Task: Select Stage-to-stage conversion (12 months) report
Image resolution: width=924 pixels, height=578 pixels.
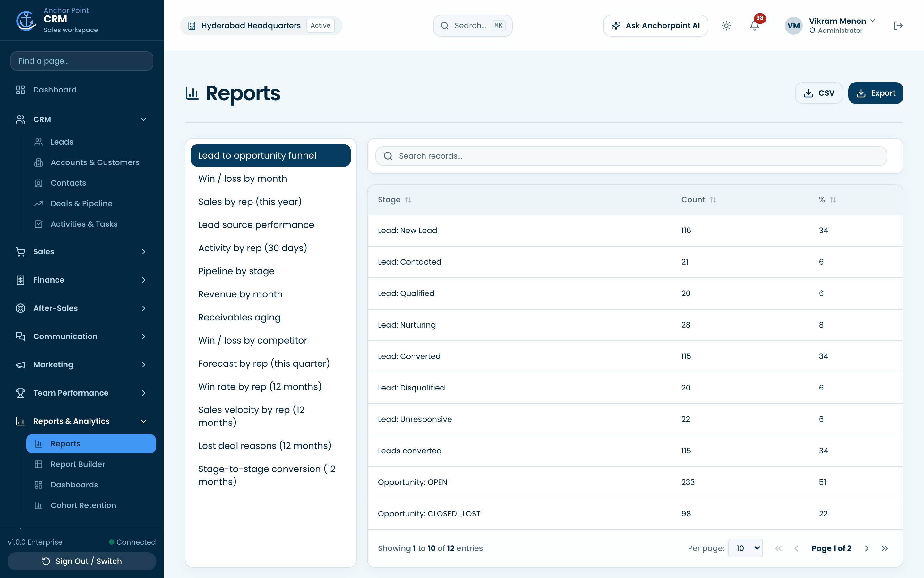Action: pyautogui.click(x=271, y=475)
